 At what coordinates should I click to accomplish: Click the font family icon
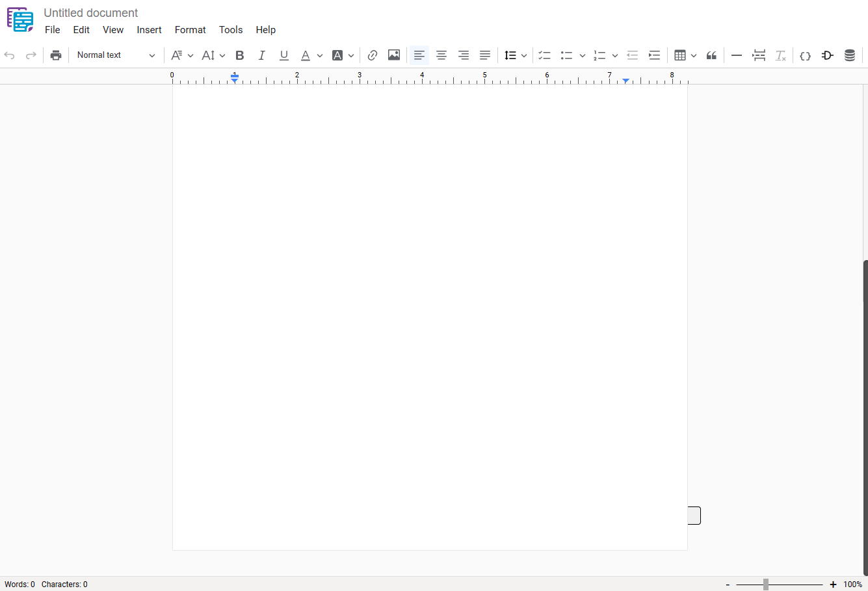point(177,55)
